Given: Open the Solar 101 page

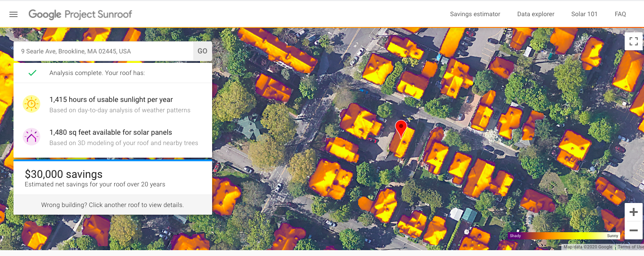Looking at the screenshot, I should (584, 14).
